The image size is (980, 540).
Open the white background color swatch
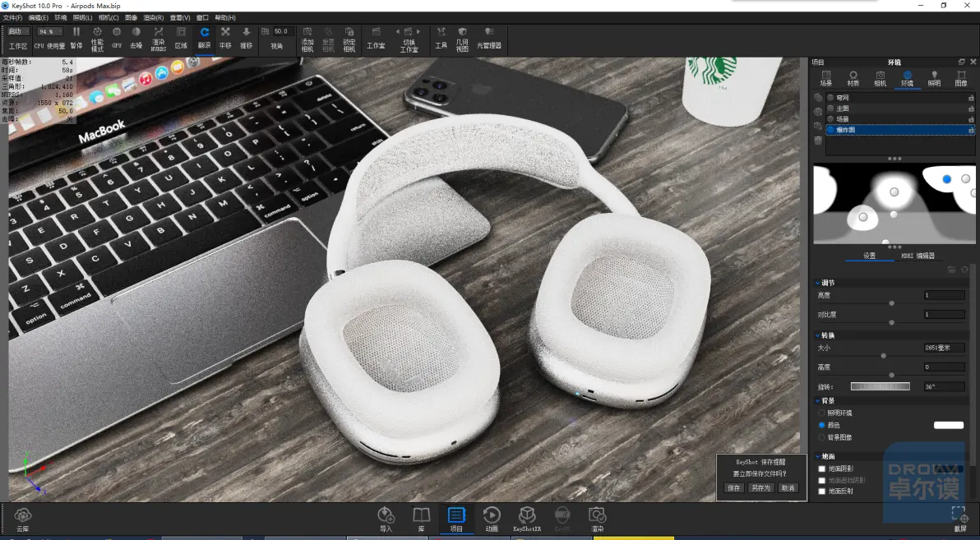pos(948,425)
